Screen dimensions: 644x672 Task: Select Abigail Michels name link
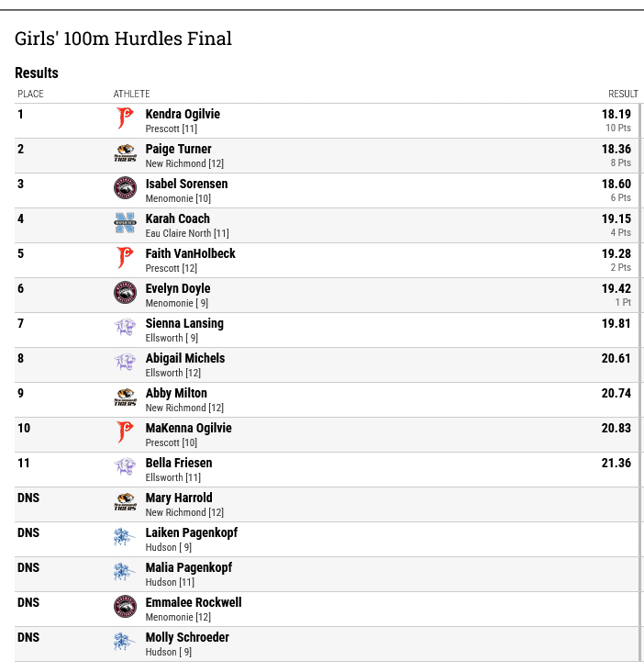point(185,358)
